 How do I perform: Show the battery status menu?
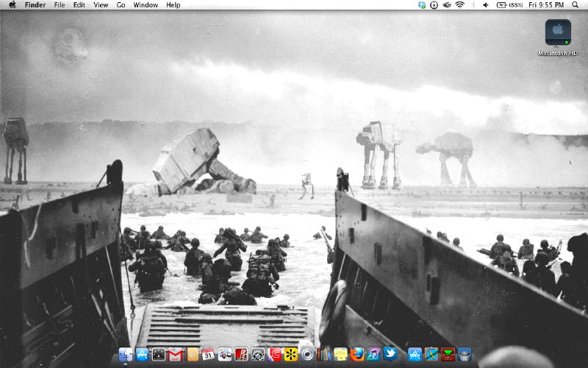509,5
